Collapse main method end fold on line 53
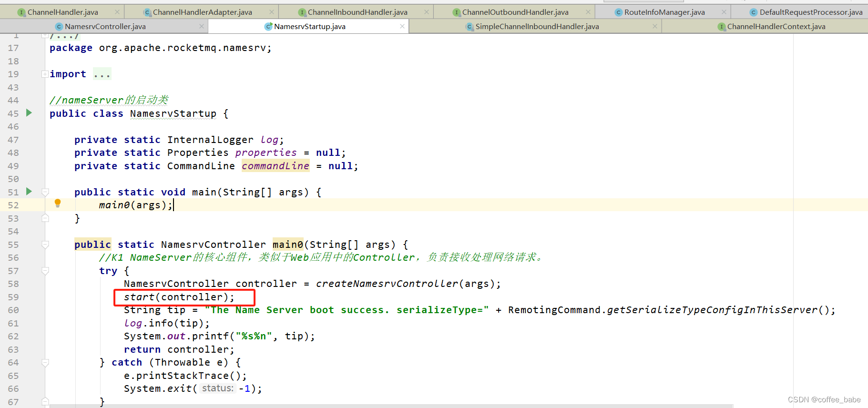 (x=45, y=218)
